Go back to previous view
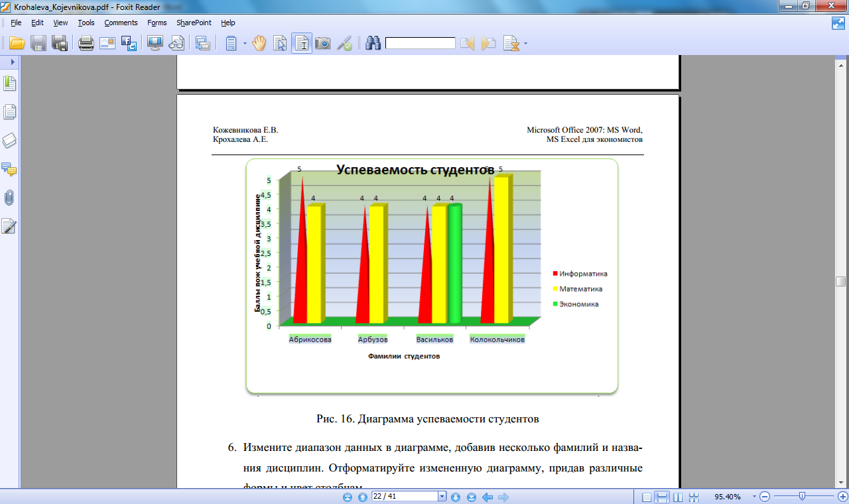 pyautogui.click(x=488, y=497)
